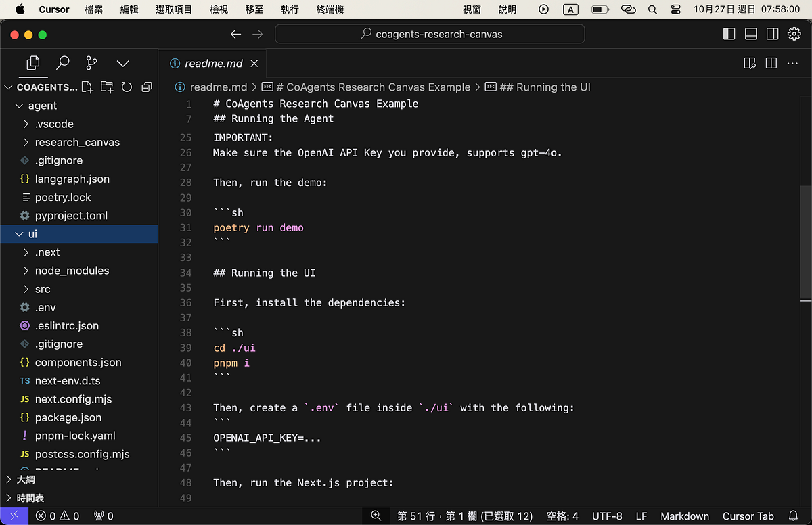Select the readme.md editor tab
This screenshot has width=812, height=525.
click(212, 62)
